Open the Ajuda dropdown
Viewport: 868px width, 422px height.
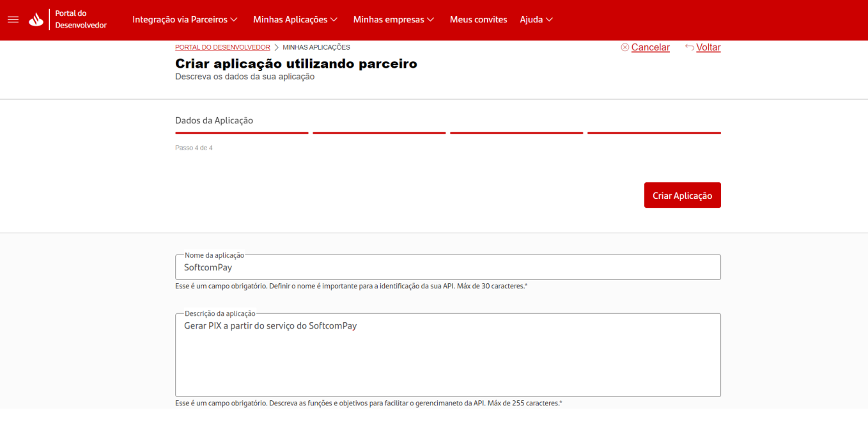click(x=536, y=20)
